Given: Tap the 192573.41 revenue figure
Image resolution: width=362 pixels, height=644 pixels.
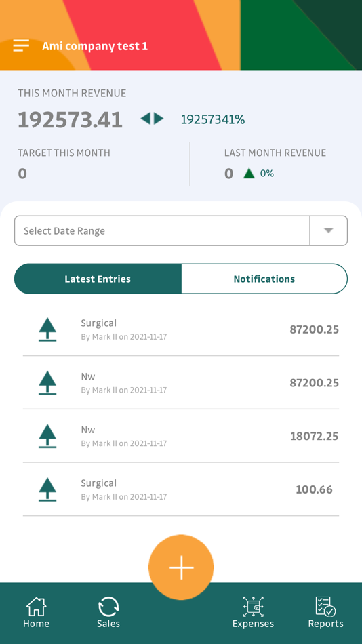Looking at the screenshot, I should click(x=71, y=120).
